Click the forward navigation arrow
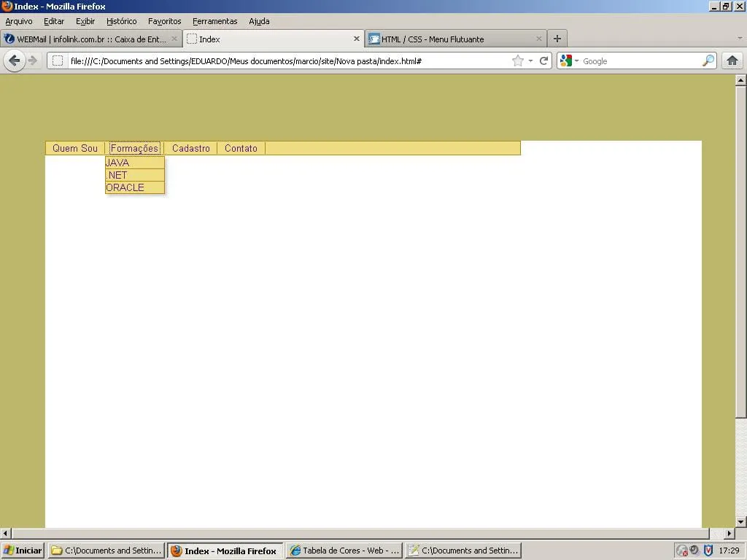This screenshot has height=560, width=747. tap(32, 61)
